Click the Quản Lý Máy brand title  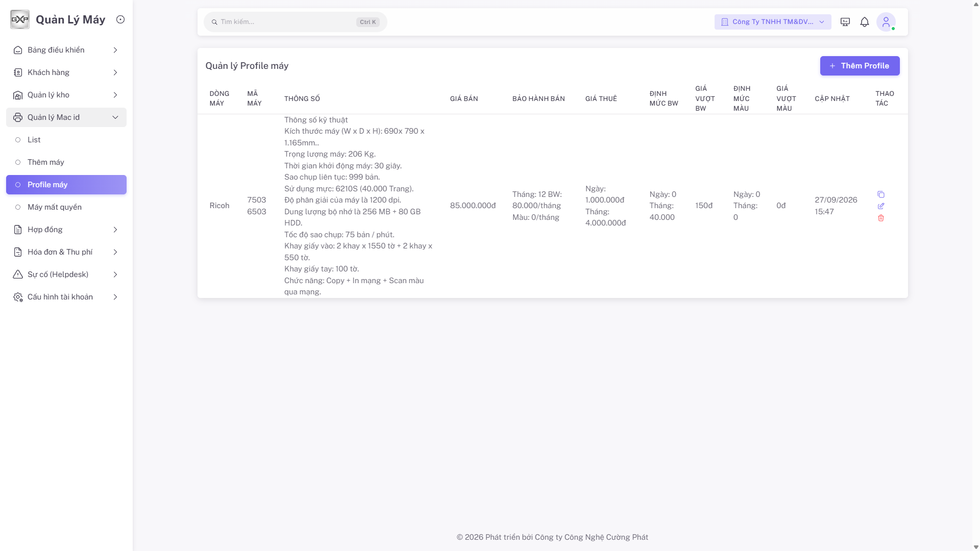[x=70, y=19]
